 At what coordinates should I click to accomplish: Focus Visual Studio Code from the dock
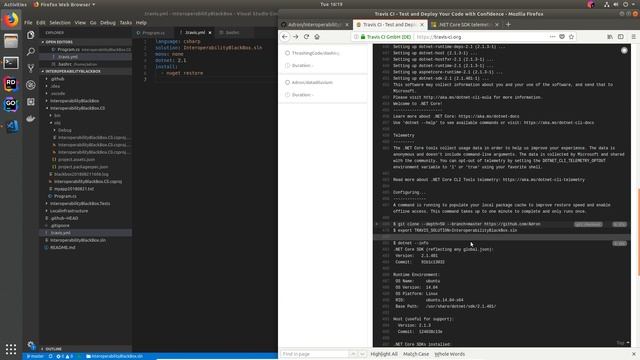click(12, 126)
